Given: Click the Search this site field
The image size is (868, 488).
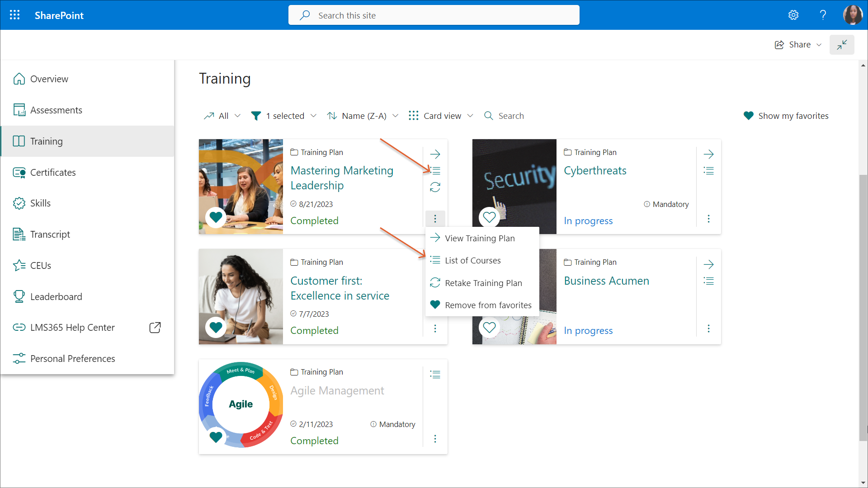Looking at the screenshot, I should [x=434, y=15].
